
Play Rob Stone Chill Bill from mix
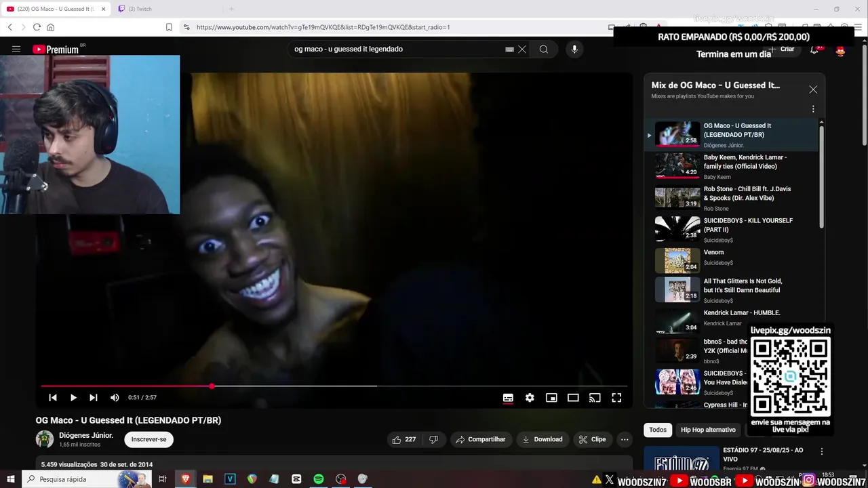[x=732, y=198]
